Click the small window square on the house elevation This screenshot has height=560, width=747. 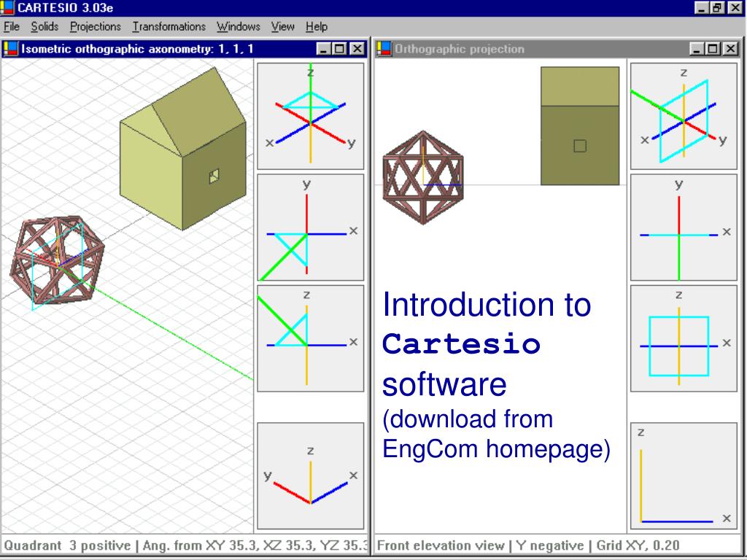[580, 146]
